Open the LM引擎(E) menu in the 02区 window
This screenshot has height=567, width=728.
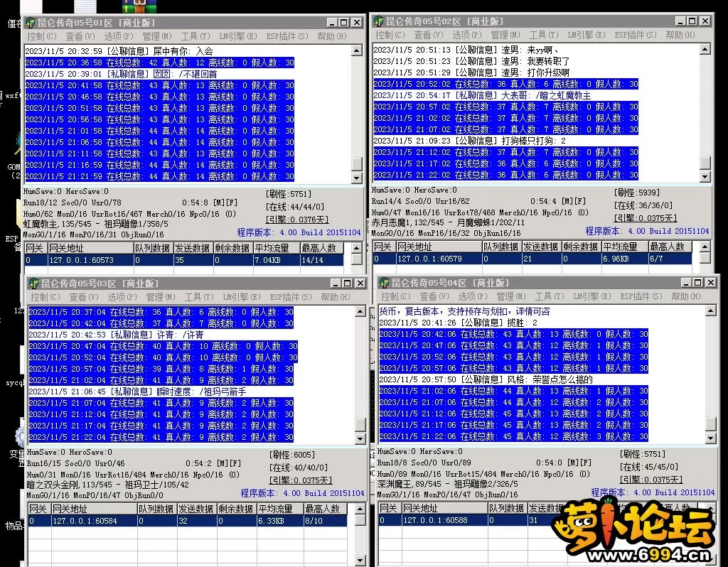(587, 35)
